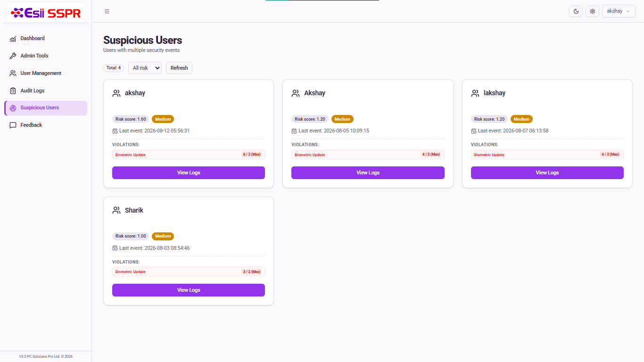Click V3.0 PC Solutions Pvt Ltd footer text
644x362 pixels.
point(46,357)
